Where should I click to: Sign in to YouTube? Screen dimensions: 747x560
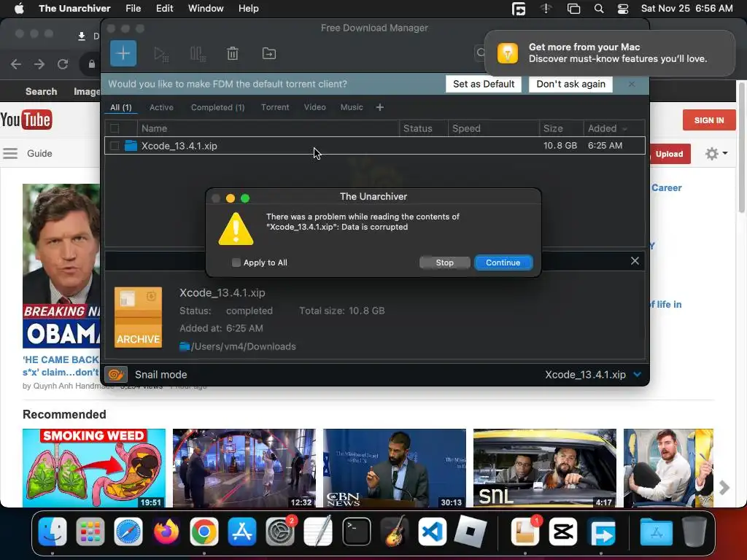coord(709,120)
